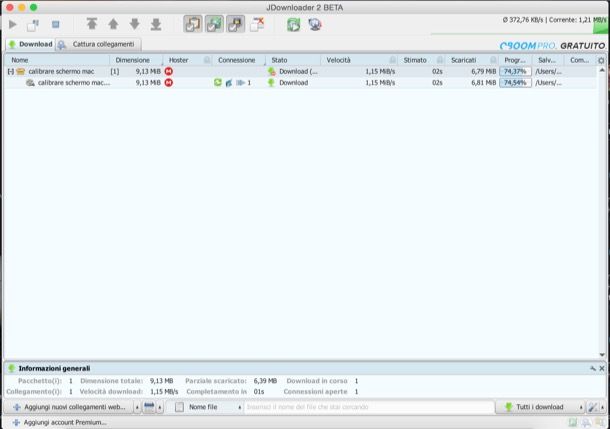Toggle silent mode toolbar button

(x=236, y=24)
